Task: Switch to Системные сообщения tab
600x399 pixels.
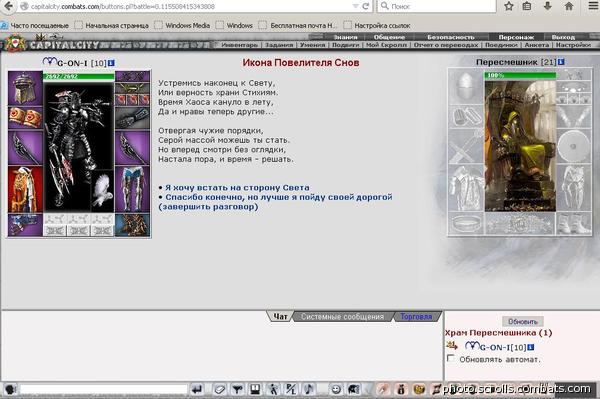Action: 342,317
